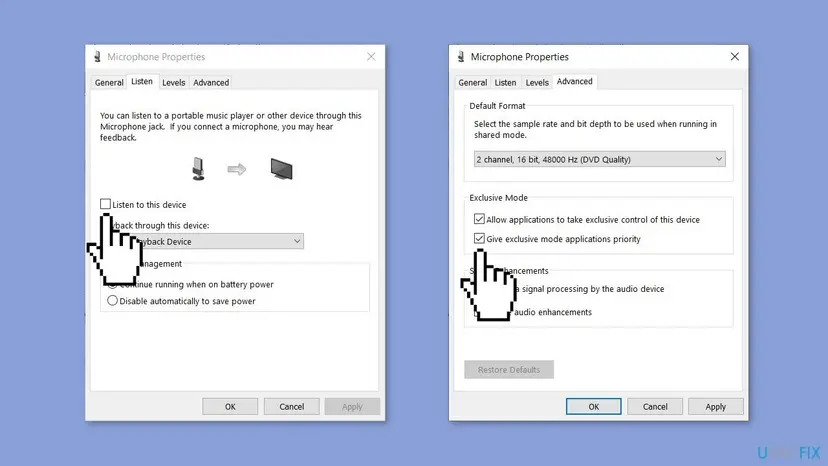Viewport: 828px width, 466px height.
Task: Close right Microphone Properties window
Action: [x=735, y=57]
